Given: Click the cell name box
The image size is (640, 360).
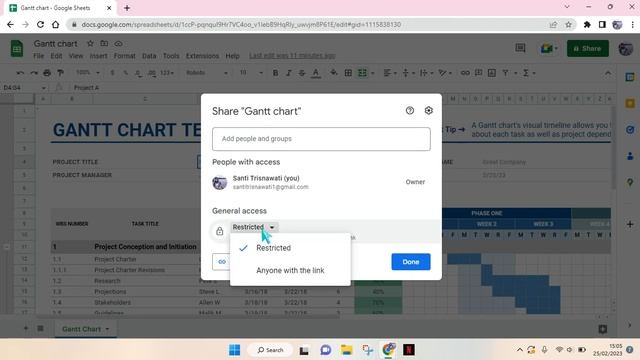Looking at the screenshot, I should tap(24, 87).
